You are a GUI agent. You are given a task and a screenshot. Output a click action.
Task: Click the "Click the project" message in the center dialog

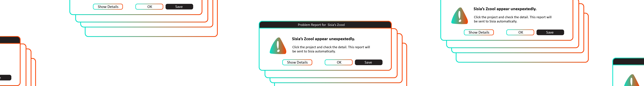click(331, 49)
